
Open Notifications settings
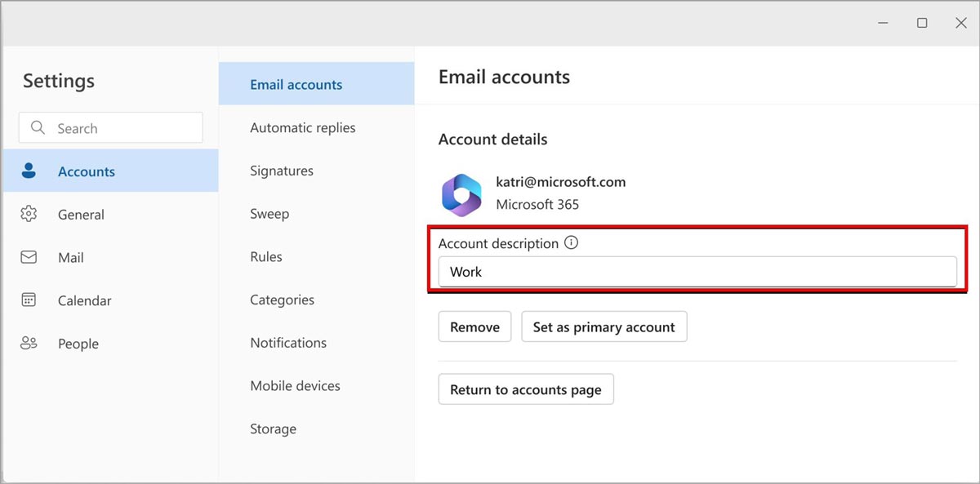[x=288, y=343]
